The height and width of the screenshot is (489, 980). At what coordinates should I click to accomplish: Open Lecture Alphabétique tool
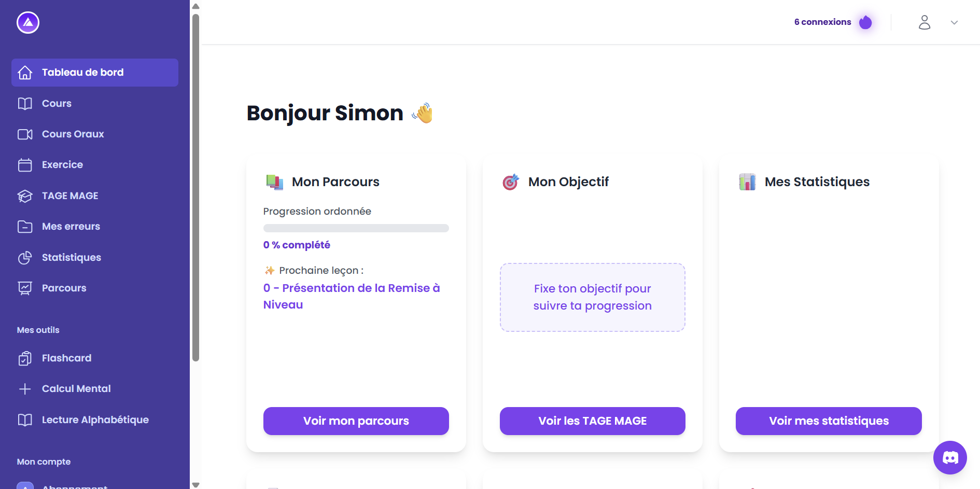tap(95, 420)
